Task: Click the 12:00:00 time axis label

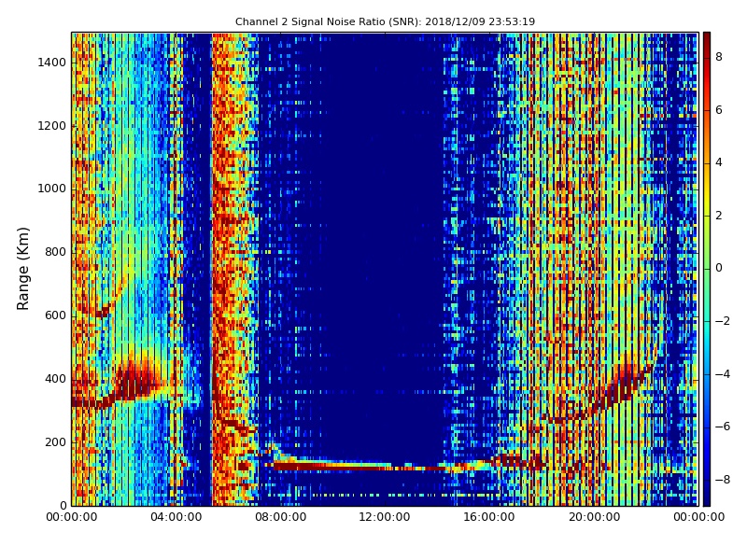Action: pyautogui.click(x=385, y=517)
